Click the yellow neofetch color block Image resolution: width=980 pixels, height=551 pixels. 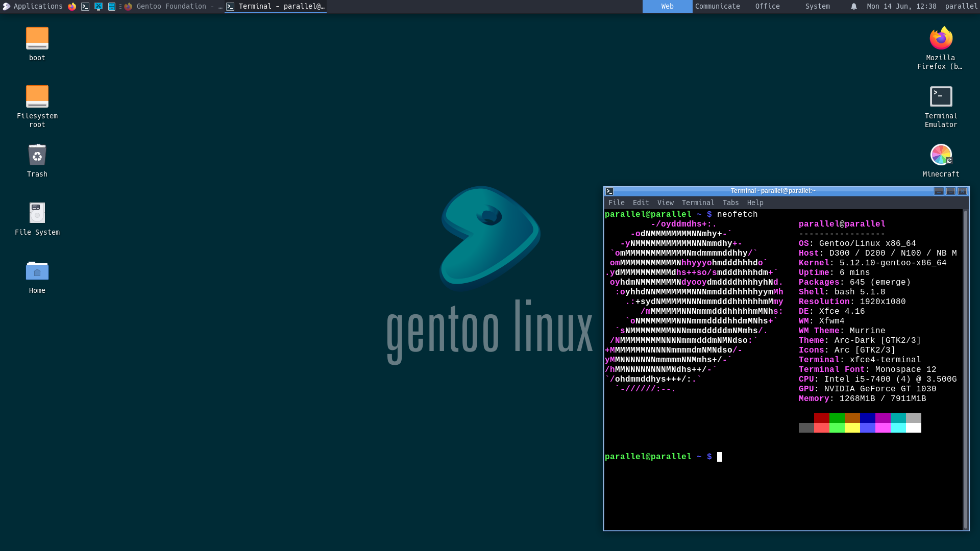[852, 428]
